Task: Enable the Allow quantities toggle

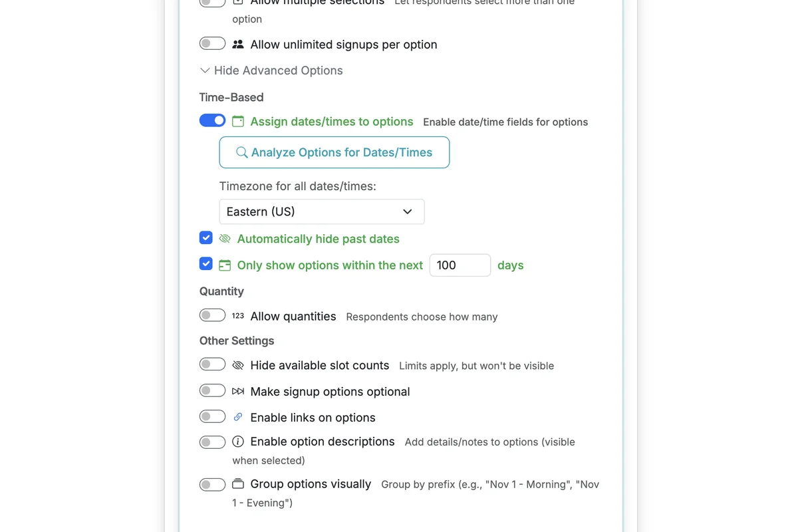Action: tap(212, 315)
